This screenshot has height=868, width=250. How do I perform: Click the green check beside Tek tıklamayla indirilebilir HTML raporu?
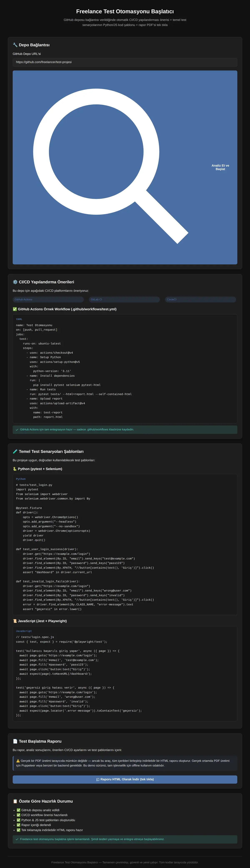pos(19,830)
